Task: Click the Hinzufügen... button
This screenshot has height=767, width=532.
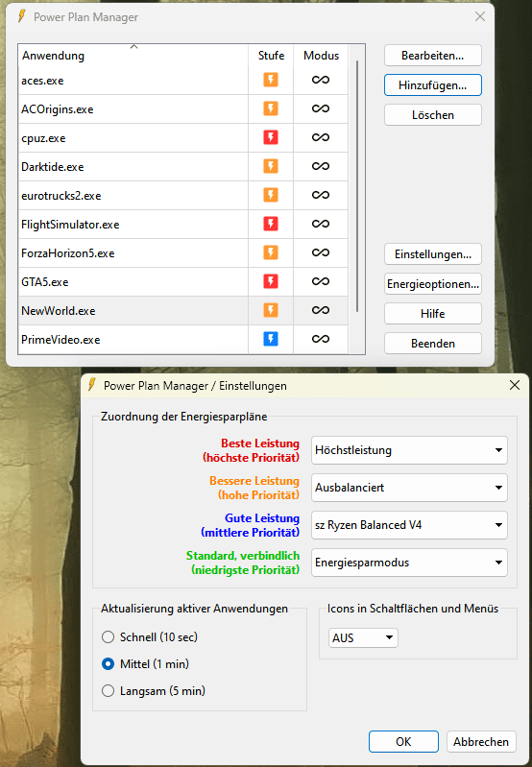Action: pos(433,85)
